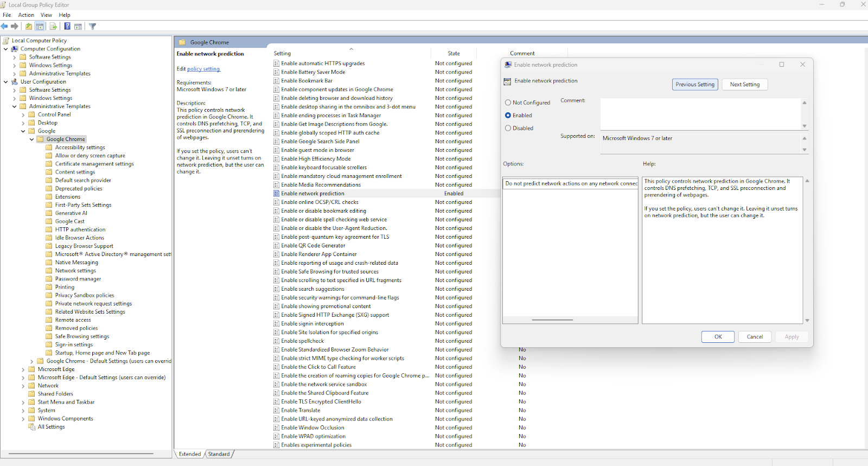This screenshot has width=868, height=466.
Task: Click the Up one level folder icon
Action: (29, 26)
